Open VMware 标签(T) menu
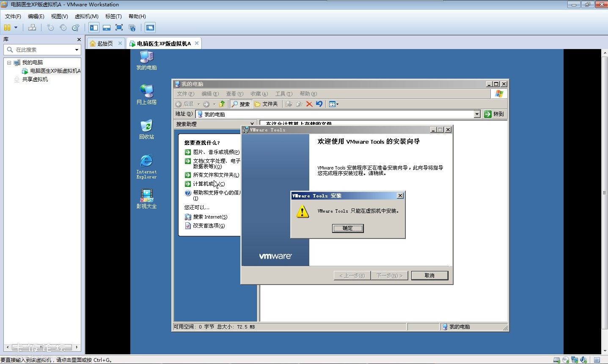This screenshot has width=608, height=364. 113,16
